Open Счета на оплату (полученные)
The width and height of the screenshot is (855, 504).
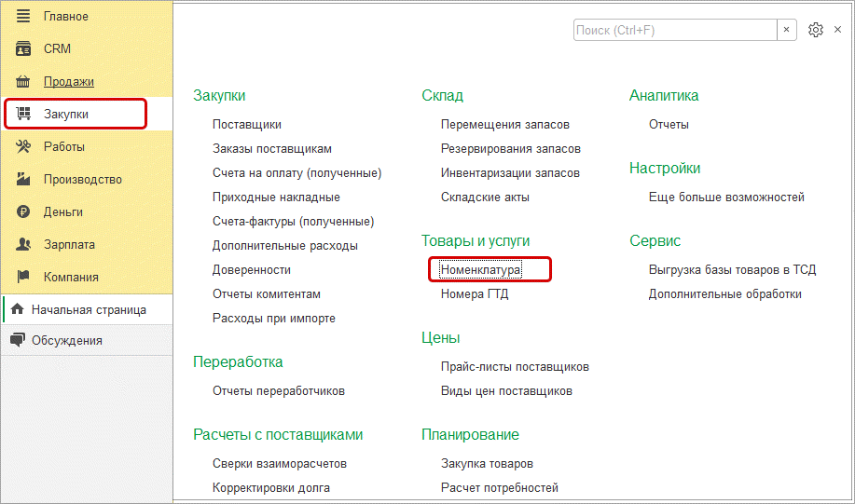pyautogui.click(x=297, y=173)
